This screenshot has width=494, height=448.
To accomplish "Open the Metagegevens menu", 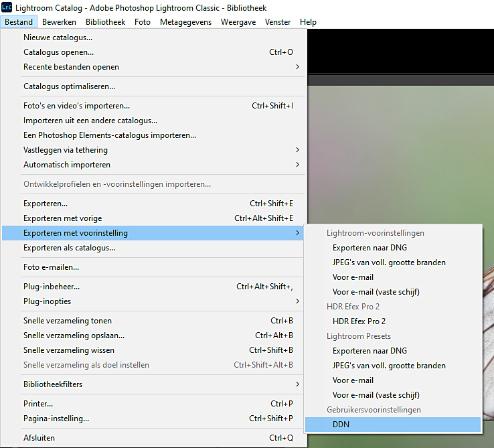I will 185,22.
